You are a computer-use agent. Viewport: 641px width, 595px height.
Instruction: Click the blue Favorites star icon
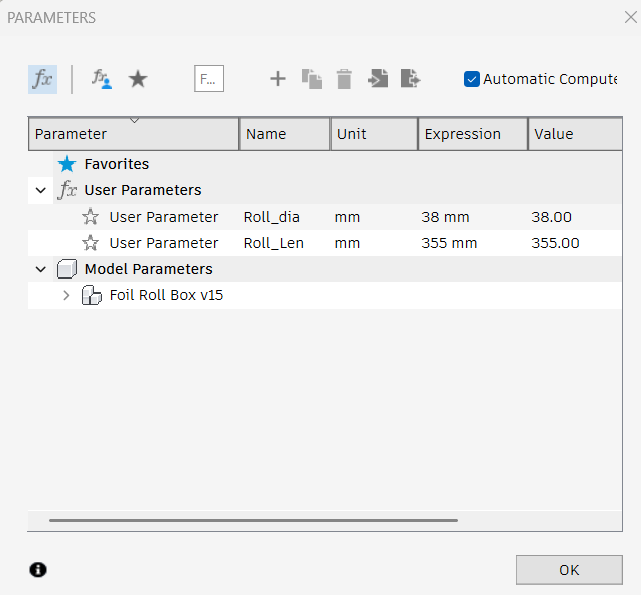point(67,164)
